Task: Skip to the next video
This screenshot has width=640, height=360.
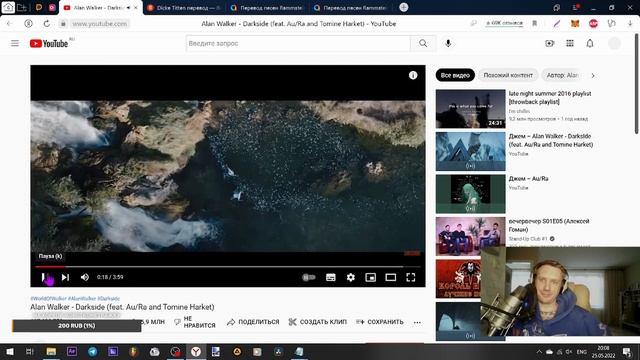Action: point(65,277)
